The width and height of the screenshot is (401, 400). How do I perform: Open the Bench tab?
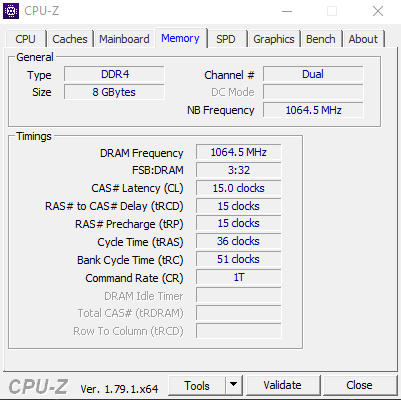tap(321, 39)
